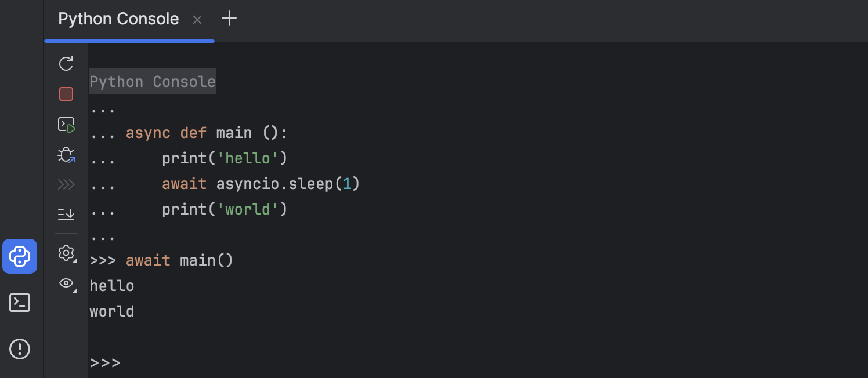Start a new console with the plus button
Image resolution: width=868 pixels, height=378 pixels.
tap(229, 18)
